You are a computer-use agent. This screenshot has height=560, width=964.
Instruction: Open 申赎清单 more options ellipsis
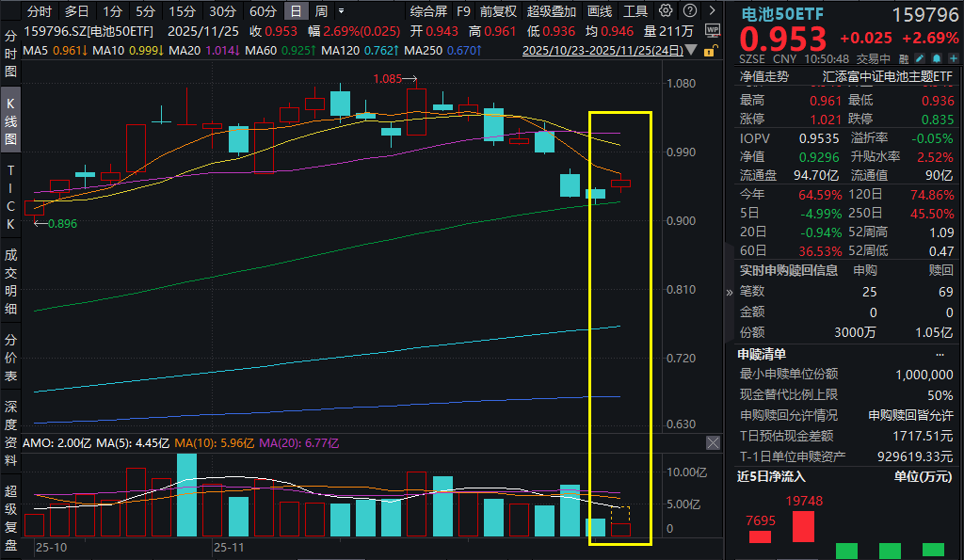point(940,355)
